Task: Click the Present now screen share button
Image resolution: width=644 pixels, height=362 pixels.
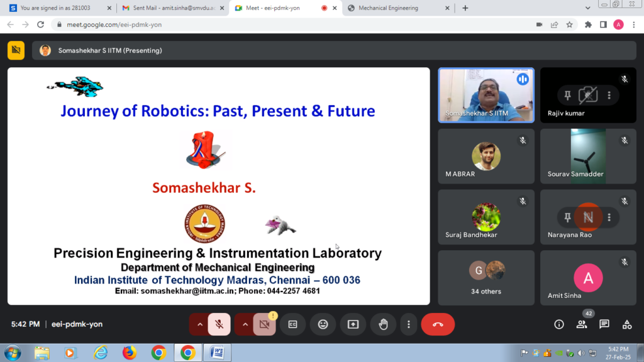Action: point(353,324)
